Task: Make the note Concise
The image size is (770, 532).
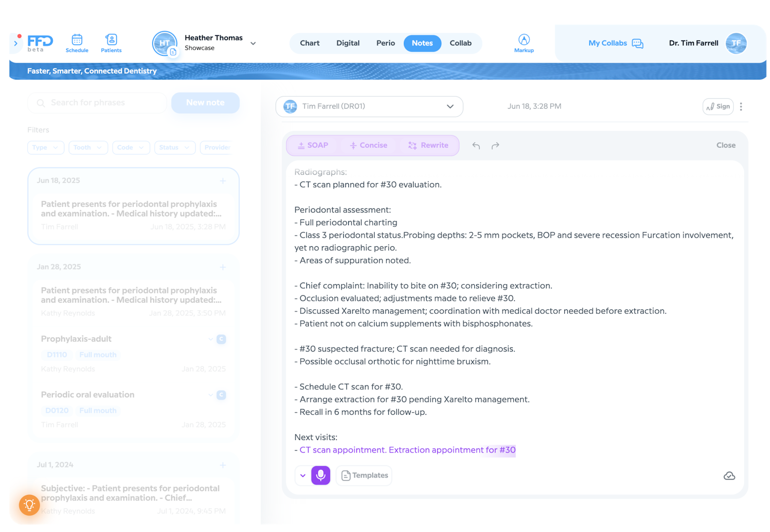Action: [369, 146]
